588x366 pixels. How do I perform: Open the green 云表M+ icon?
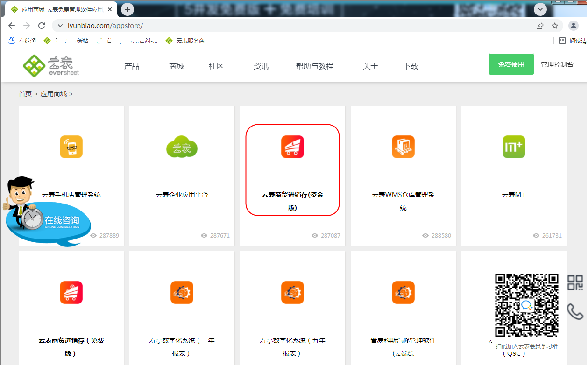coord(514,147)
